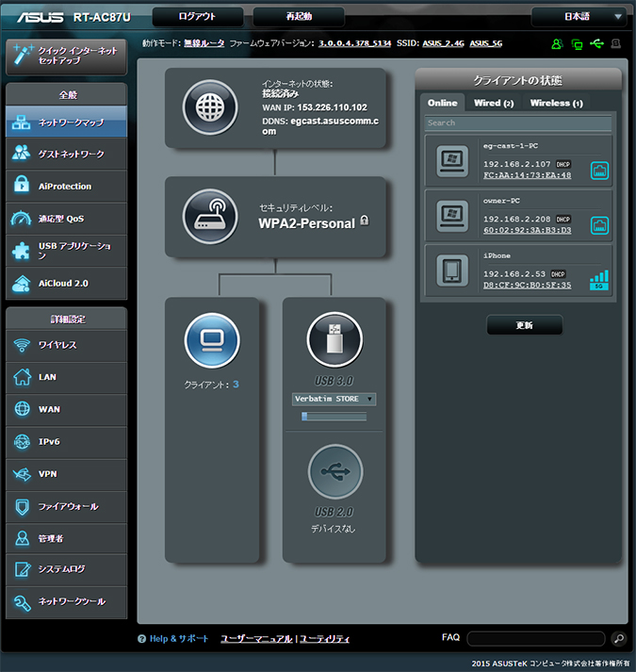Screen dimensions: 636x672
Task: Click firmware version 3.0.0.4.378_5134 link
Action: pos(355,43)
